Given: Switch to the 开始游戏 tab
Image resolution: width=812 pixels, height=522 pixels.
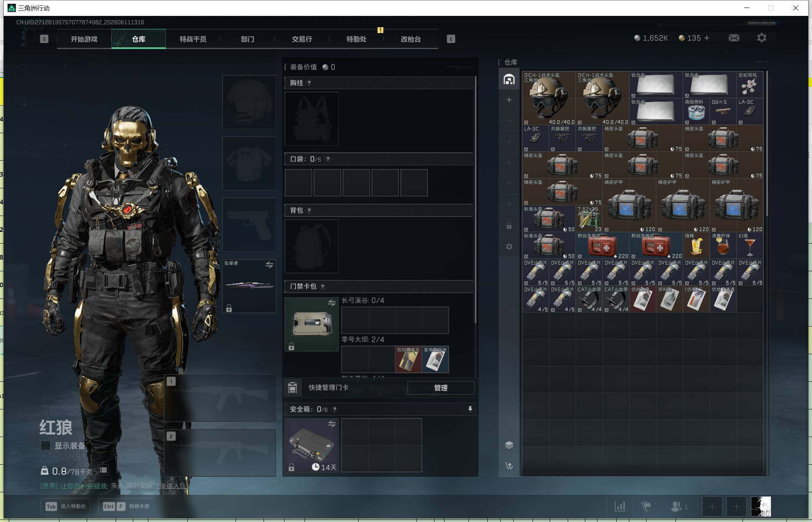Looking at the screenshot, I should tap(84, 39).
